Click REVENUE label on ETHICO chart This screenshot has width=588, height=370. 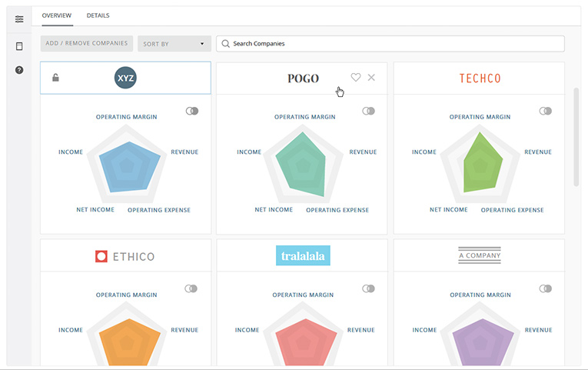point(184,330)
